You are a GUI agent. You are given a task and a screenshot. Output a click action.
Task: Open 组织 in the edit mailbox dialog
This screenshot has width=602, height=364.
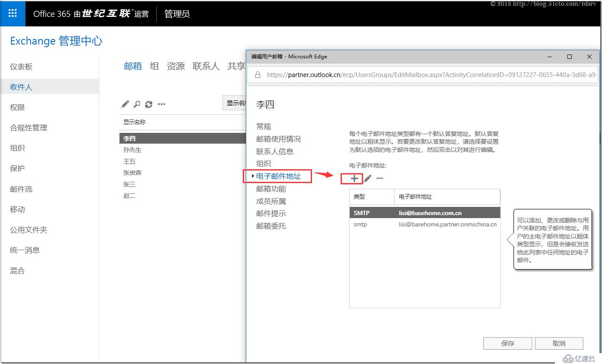click(x=264, y=164)
